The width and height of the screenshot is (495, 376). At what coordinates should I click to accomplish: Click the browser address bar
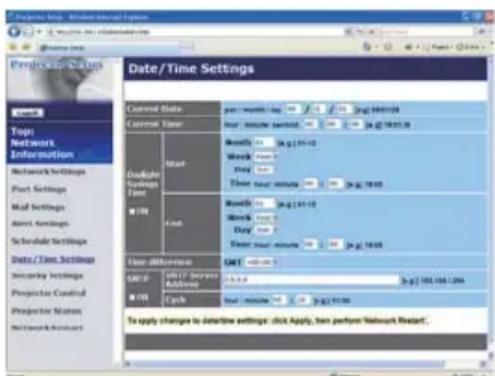click(195, 32)
